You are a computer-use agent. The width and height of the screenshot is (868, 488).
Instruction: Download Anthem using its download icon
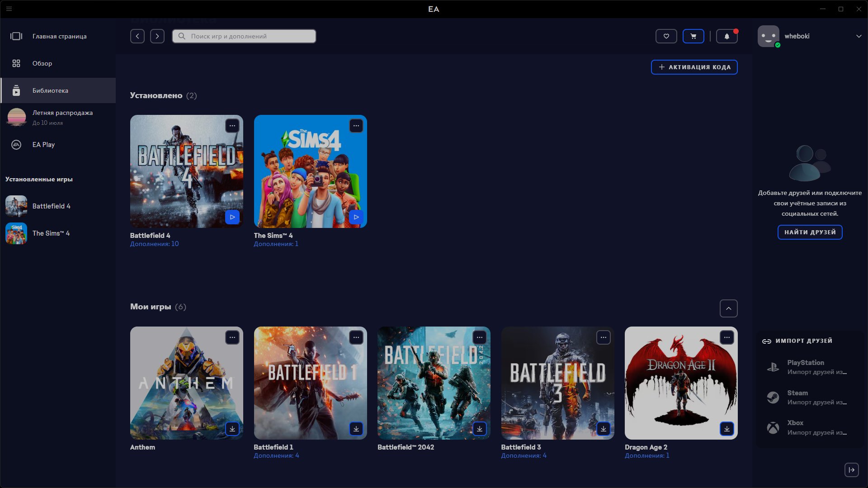[x=232, y=429]
